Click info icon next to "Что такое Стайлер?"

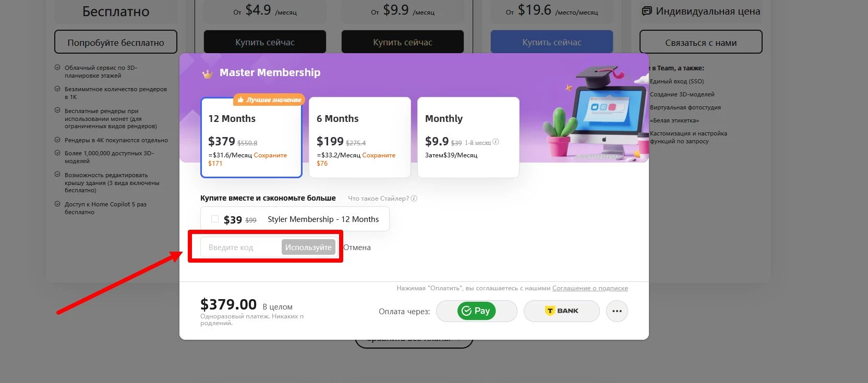(x=414, y=199)
